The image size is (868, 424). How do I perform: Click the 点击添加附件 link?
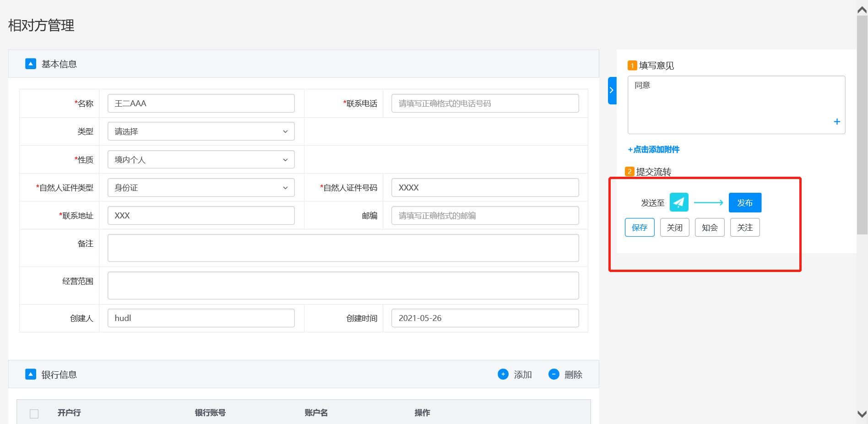point(654,150)
